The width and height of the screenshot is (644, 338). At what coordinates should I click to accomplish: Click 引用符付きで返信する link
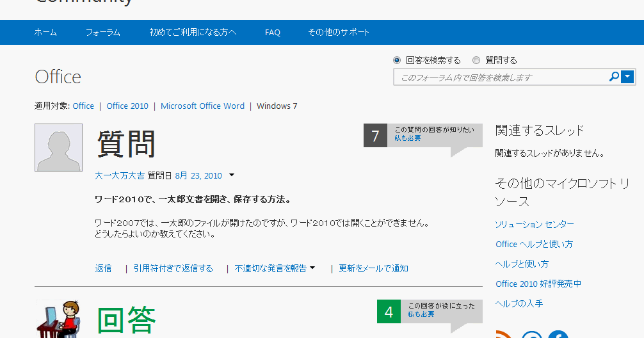[173, 269]
